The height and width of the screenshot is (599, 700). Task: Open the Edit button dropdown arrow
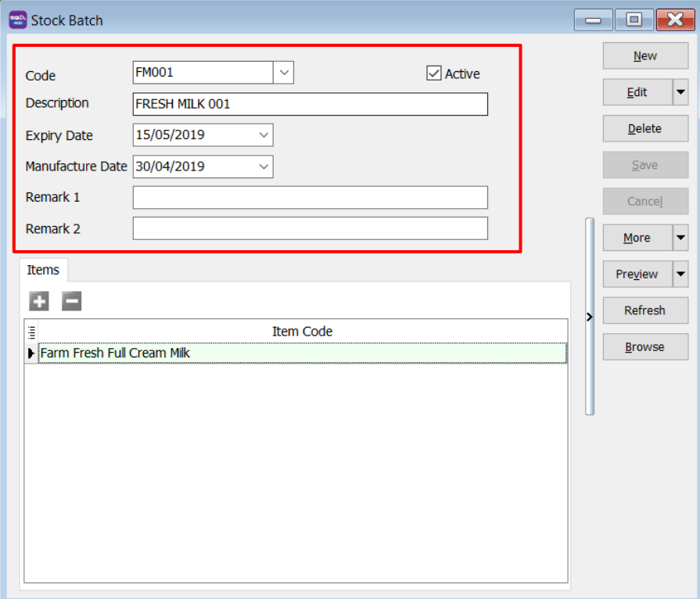[680, 92]
